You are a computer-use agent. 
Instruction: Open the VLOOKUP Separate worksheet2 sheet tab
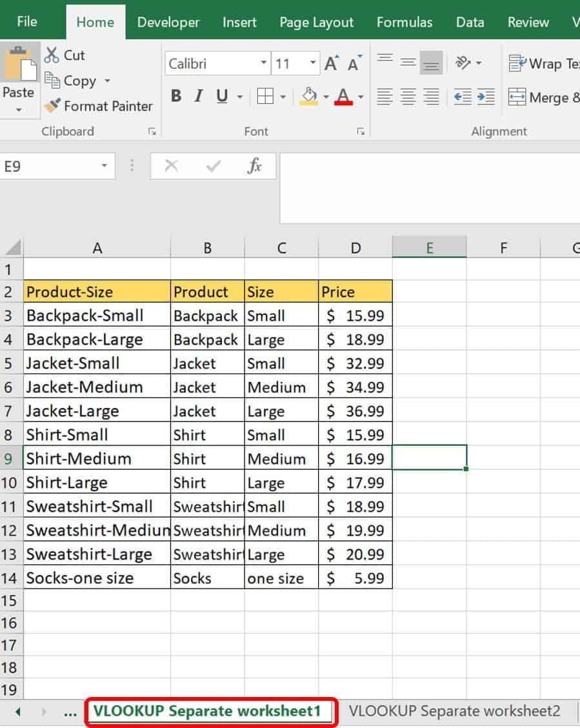454,711
